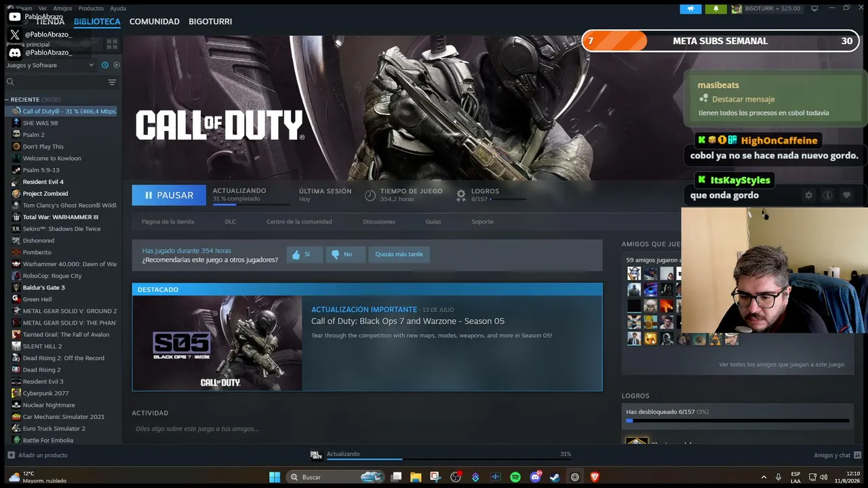Open Guías link
The width and height of the screenshot is (868, 488).
tap(433, 222)
